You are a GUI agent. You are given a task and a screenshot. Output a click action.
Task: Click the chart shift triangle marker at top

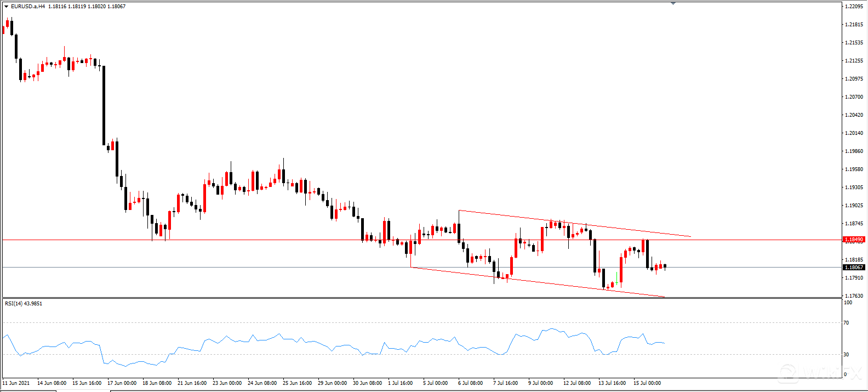673,3
